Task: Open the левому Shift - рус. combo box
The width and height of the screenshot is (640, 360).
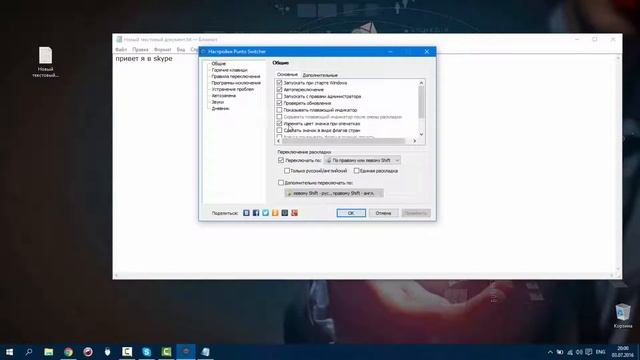Action: [x=334, y=193]
